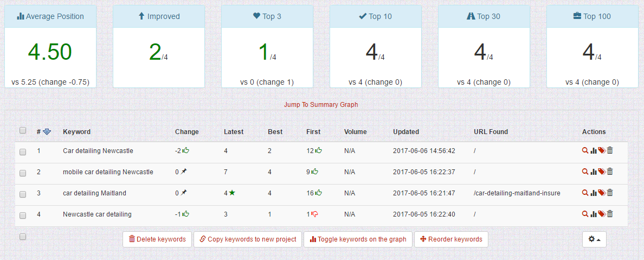Image resolution: width=644 pixels, height=260 pixels.
Task: Click green star in car detailing Maitland row
Action: point(232,193)
